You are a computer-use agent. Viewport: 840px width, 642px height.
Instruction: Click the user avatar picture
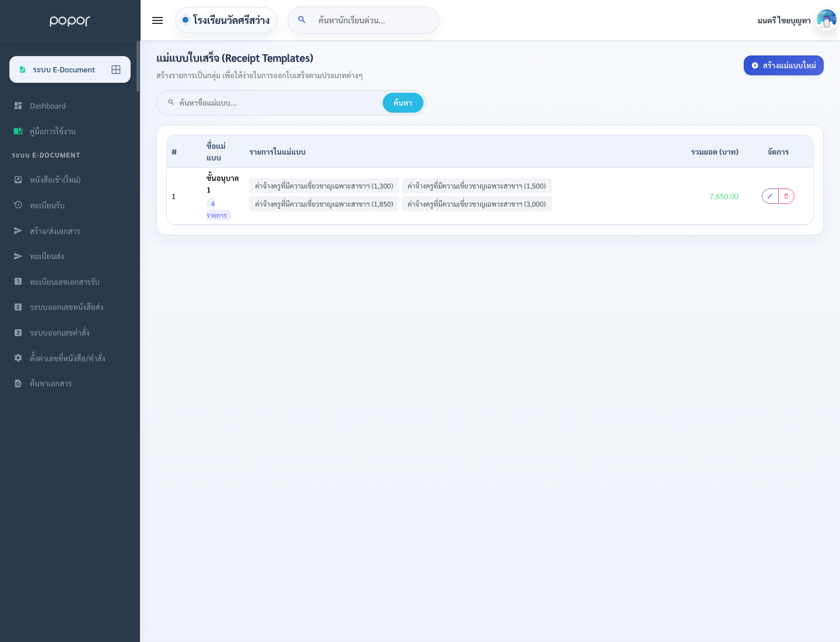(826, 19)
